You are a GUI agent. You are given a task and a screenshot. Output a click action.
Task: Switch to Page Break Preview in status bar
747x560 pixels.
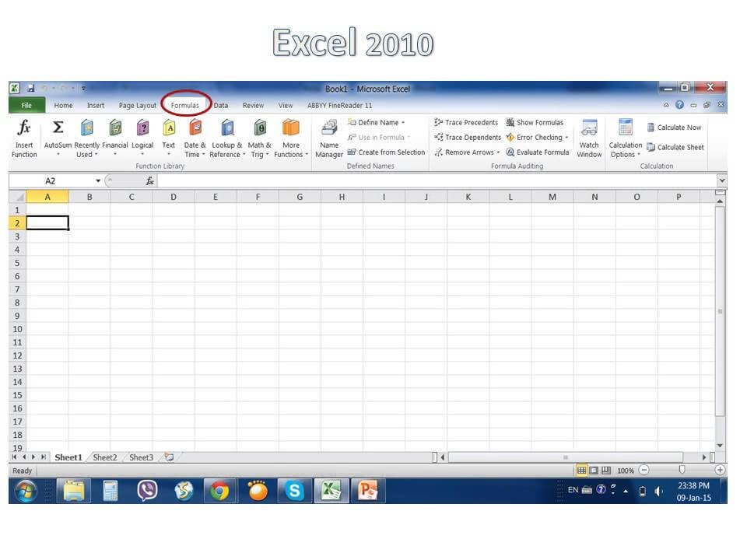[606, 470]
